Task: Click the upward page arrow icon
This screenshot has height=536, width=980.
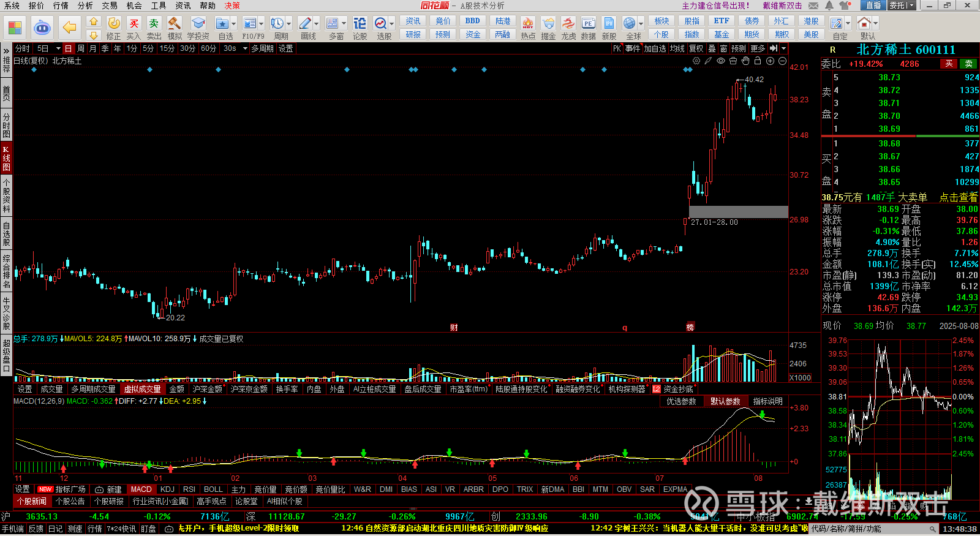Action: (93, 21)
